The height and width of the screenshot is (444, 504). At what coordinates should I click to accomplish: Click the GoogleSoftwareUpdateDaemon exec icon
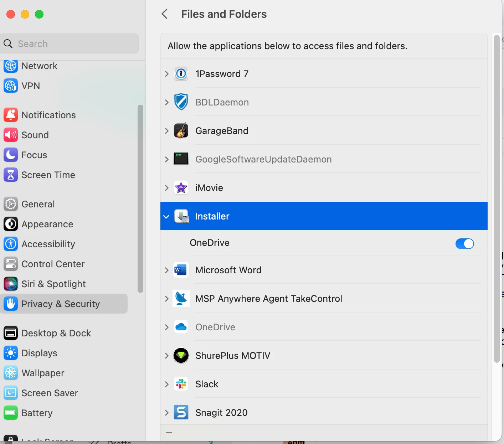click(181, 159)
